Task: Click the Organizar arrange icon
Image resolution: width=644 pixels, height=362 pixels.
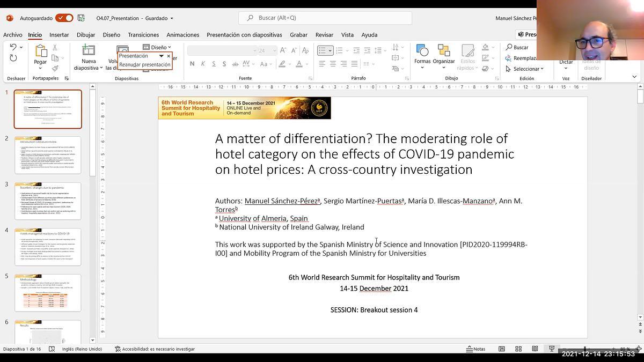Action: pyautogui.click(x=443, y=50)
